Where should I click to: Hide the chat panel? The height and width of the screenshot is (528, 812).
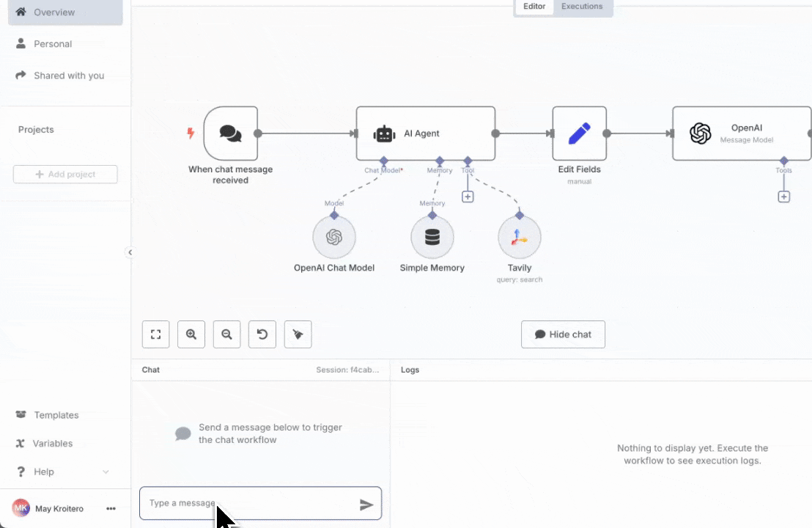point(563,334)
